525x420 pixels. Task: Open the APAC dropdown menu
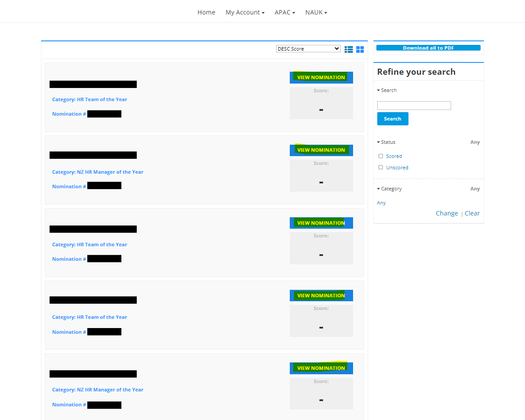(285, 12)
